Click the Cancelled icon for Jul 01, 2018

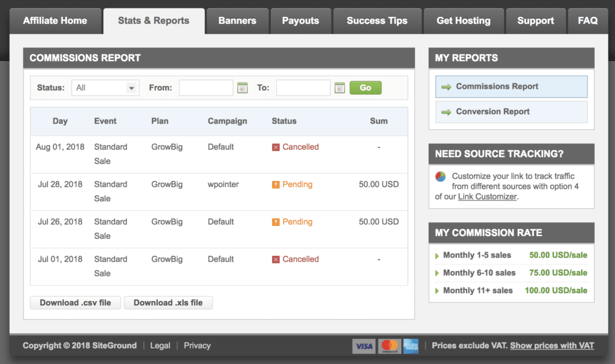[x=276, y=259]
